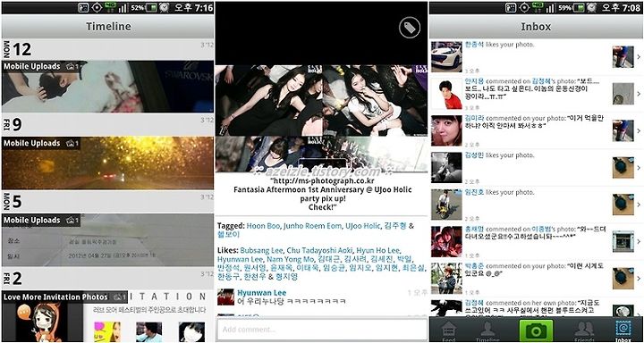Tap the FRI 2 date header
This screenshot has width=644, height=343.
(x=107, y=278)
